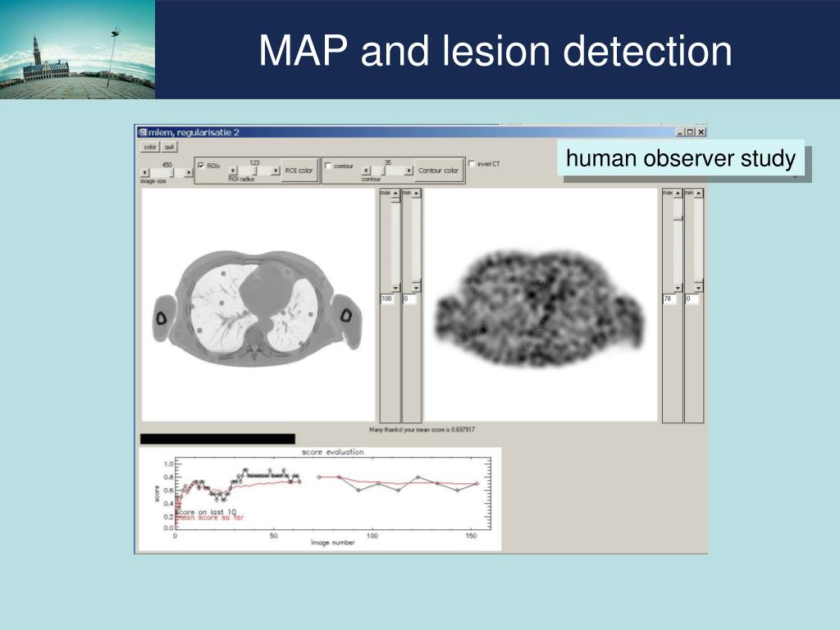This screenshot has width=840, height=630.
Task: Click the contour slider thumb
Action: point(384,171)
